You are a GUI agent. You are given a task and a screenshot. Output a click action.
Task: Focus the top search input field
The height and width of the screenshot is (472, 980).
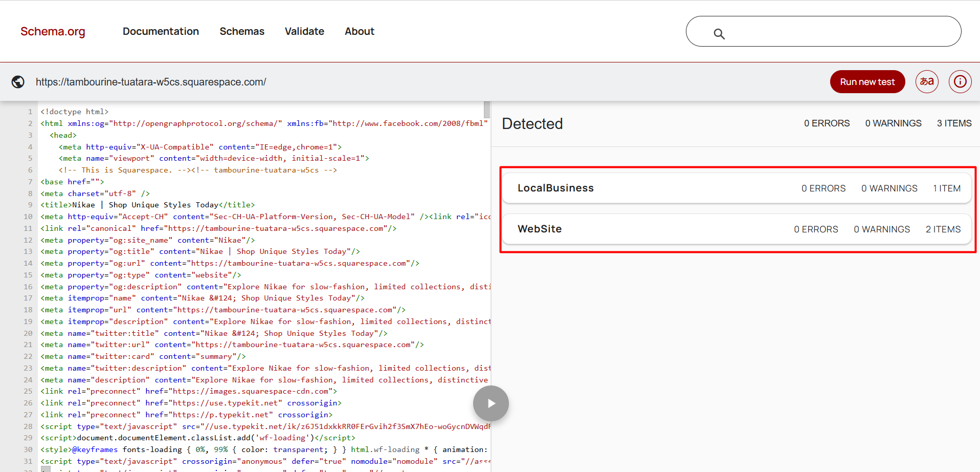coord(839,32)
